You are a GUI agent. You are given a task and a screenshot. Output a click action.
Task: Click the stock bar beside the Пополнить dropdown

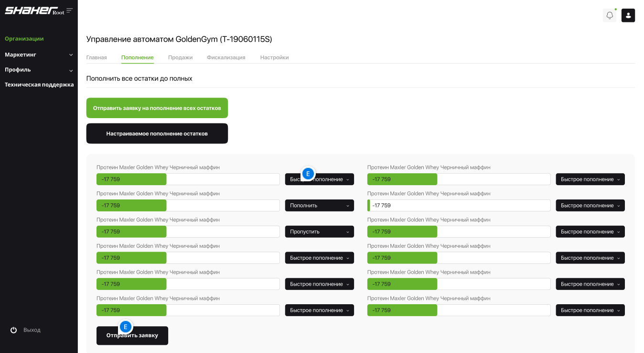[188, 206]
